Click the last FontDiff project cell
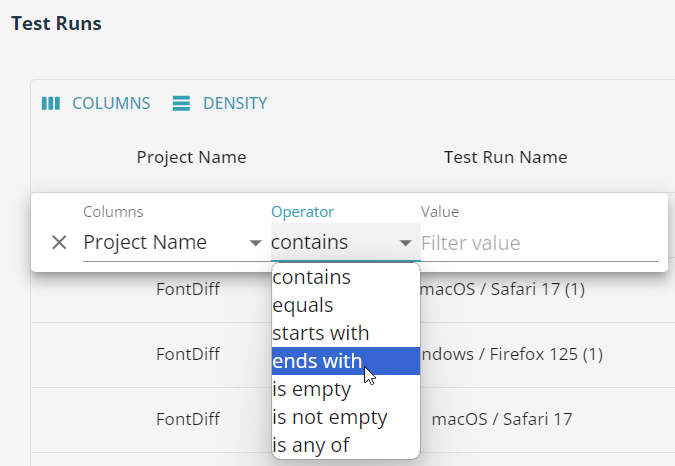Image resolution: width=675 pixels, height=466 pixels. 188,419
